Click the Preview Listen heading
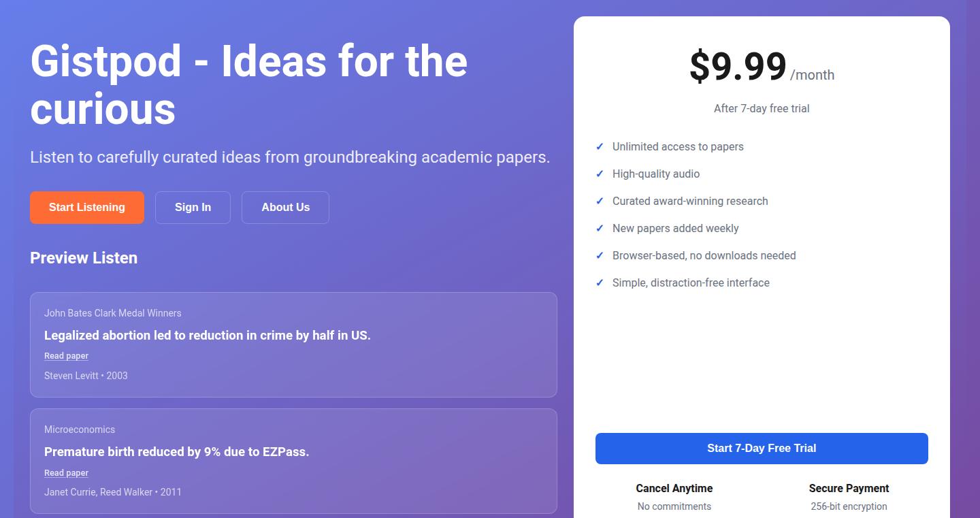980x518 pixels. (84, 258)
